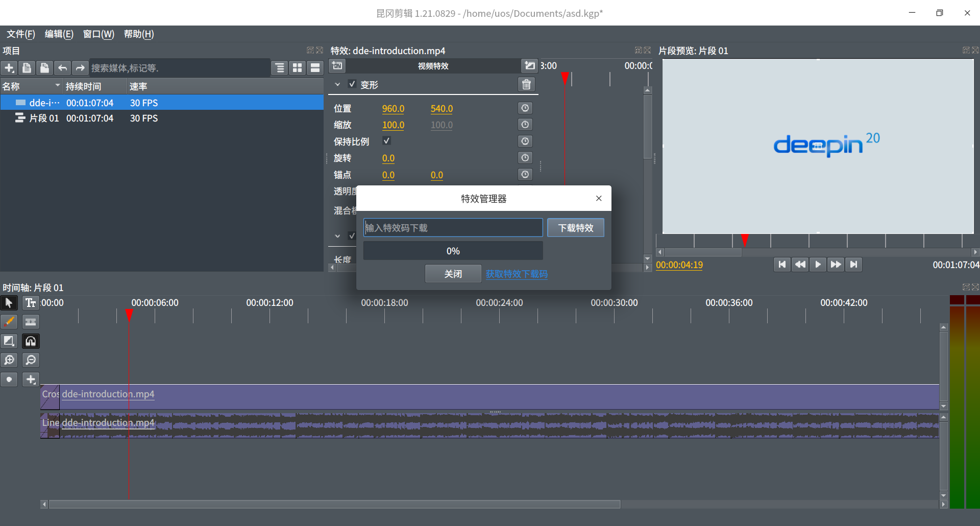This screenshot has height=526, width=980.
Task: Open the 文件(F) menu
Action: [21, 34]
